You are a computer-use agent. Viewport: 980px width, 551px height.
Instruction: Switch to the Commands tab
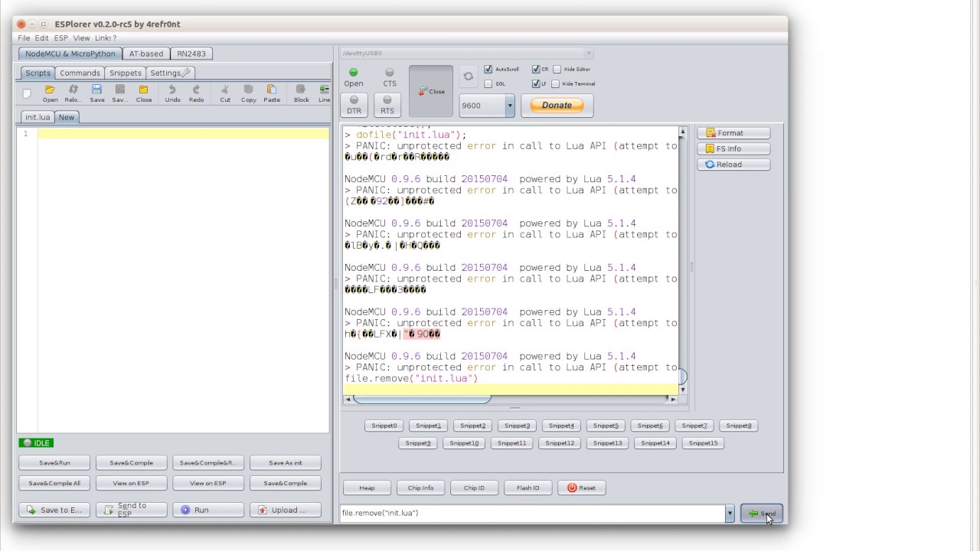click(80, 73)
